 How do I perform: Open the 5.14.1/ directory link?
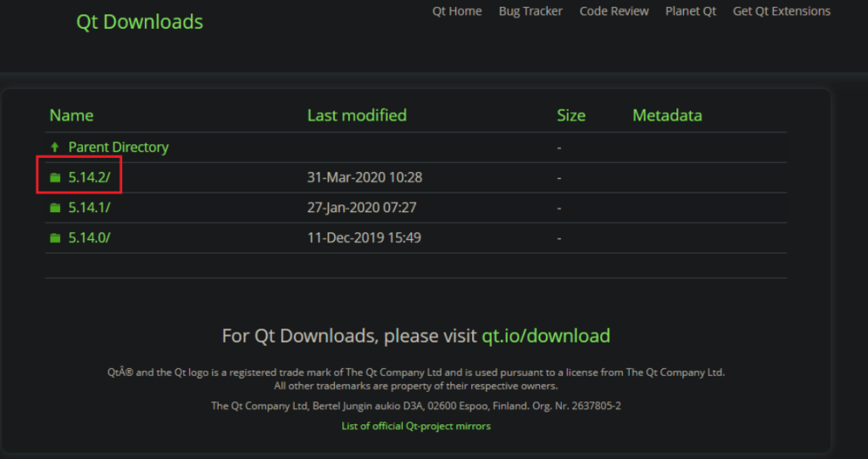(x=89, y=207)
